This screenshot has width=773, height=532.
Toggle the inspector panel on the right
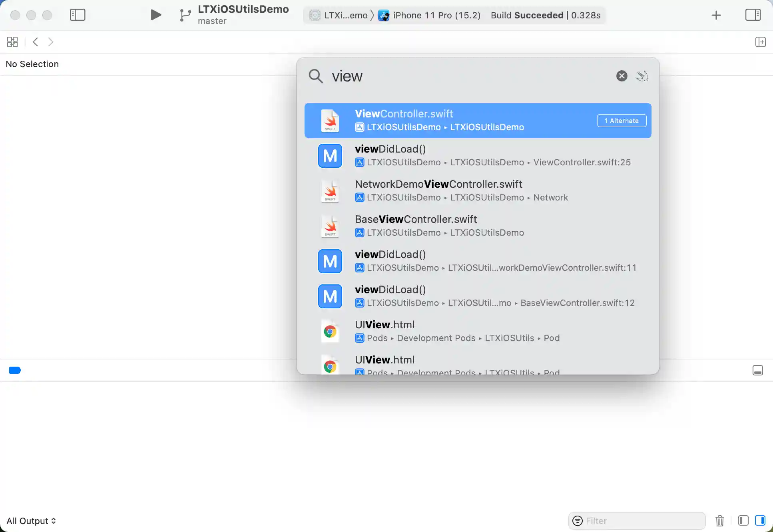(x=753, y=15)
